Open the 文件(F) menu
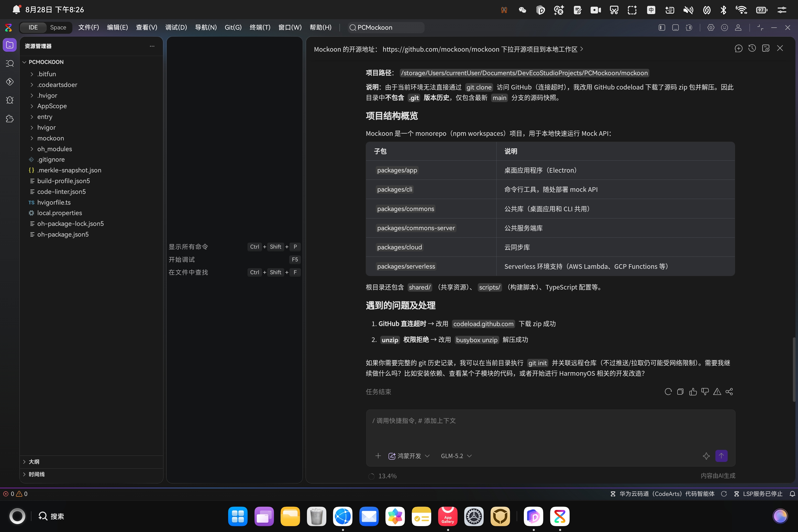This screenshot has width=798, height=532. tap(88, 27)
